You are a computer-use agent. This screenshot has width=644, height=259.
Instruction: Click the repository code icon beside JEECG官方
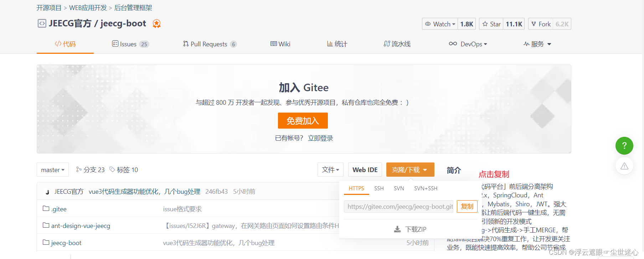(x=42, y=24)
